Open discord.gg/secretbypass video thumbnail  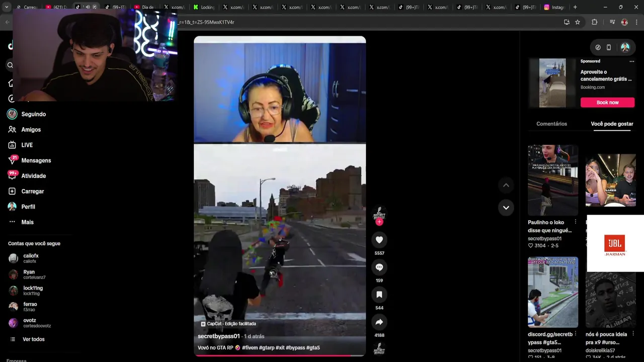553,292
